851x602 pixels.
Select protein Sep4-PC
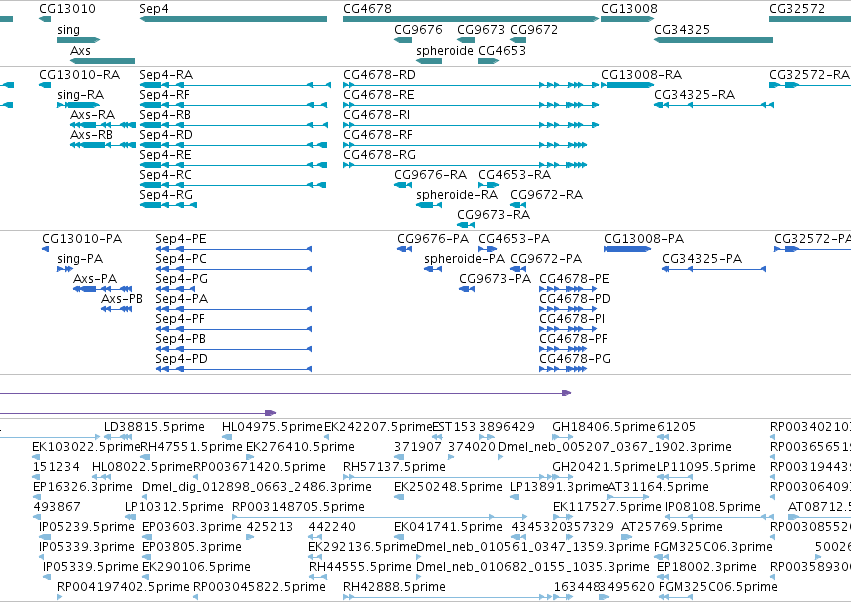pos(233,269)
